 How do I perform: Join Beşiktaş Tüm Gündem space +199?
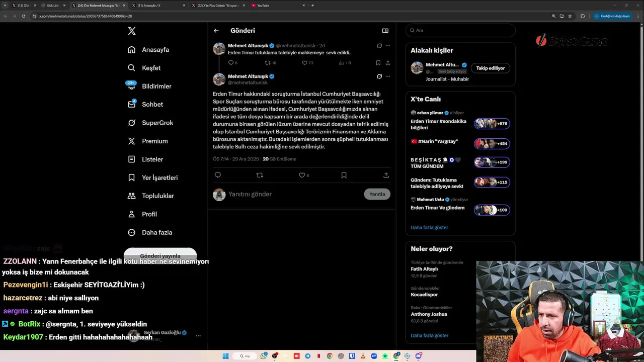(492, 162)
